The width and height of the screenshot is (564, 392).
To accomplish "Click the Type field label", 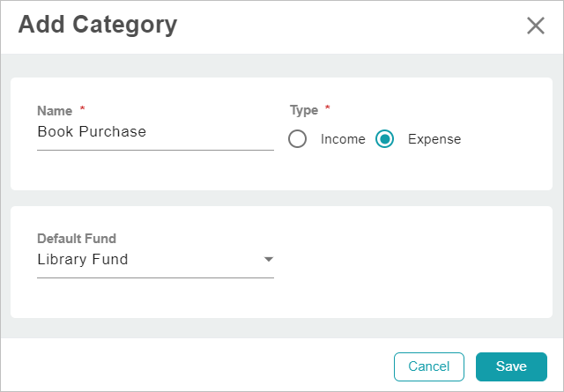I will (x=303, y=110).
